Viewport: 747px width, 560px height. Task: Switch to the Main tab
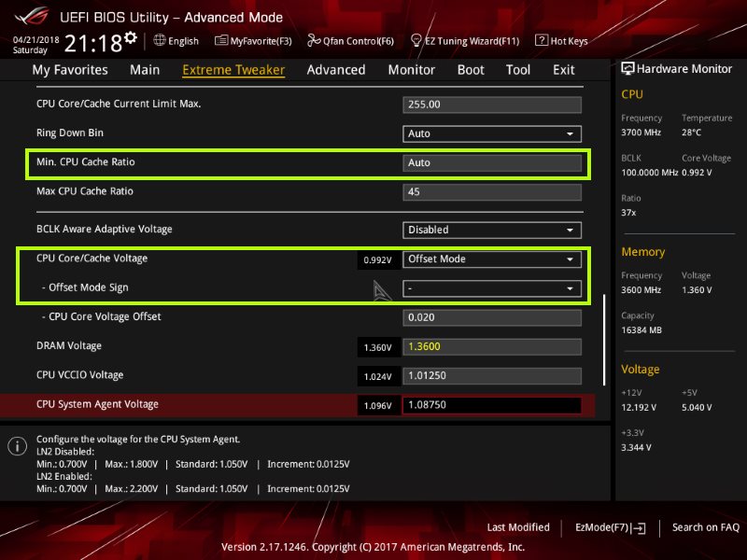145,70
